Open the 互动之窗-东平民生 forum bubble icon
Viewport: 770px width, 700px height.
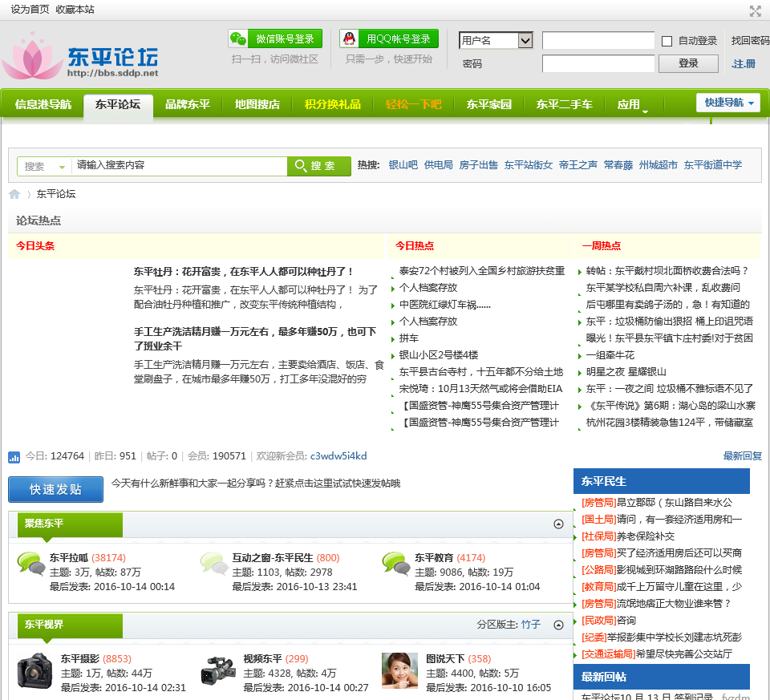pyautogui.click(x=214, y=564)
